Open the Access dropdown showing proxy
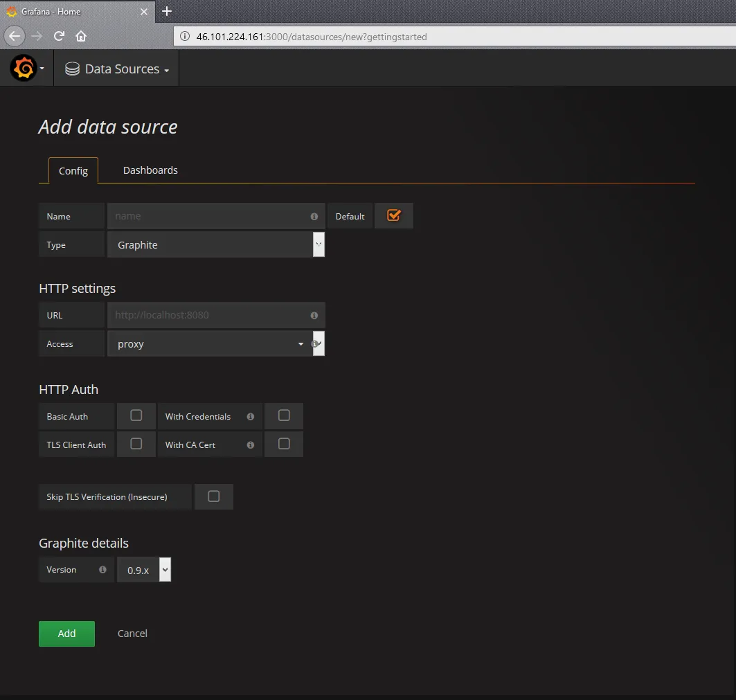736x700 pixels. click(x=216, y=343)
